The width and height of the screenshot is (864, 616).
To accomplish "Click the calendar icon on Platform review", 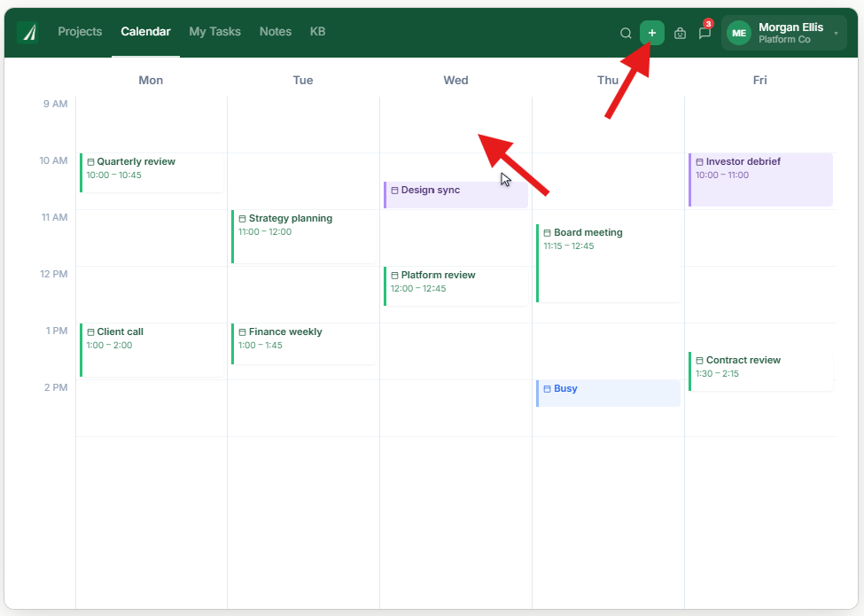I will 394,276.
